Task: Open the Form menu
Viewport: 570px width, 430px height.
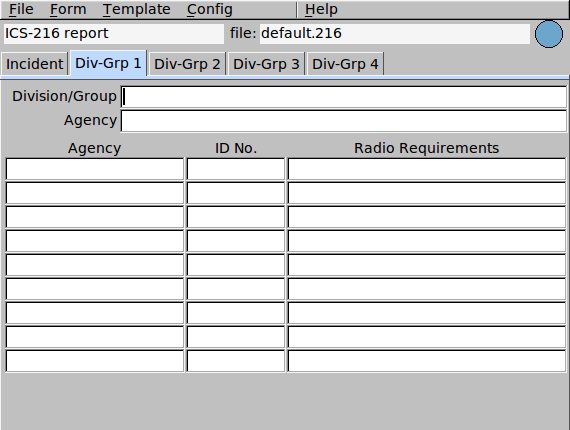Action: tap(68, 9)
